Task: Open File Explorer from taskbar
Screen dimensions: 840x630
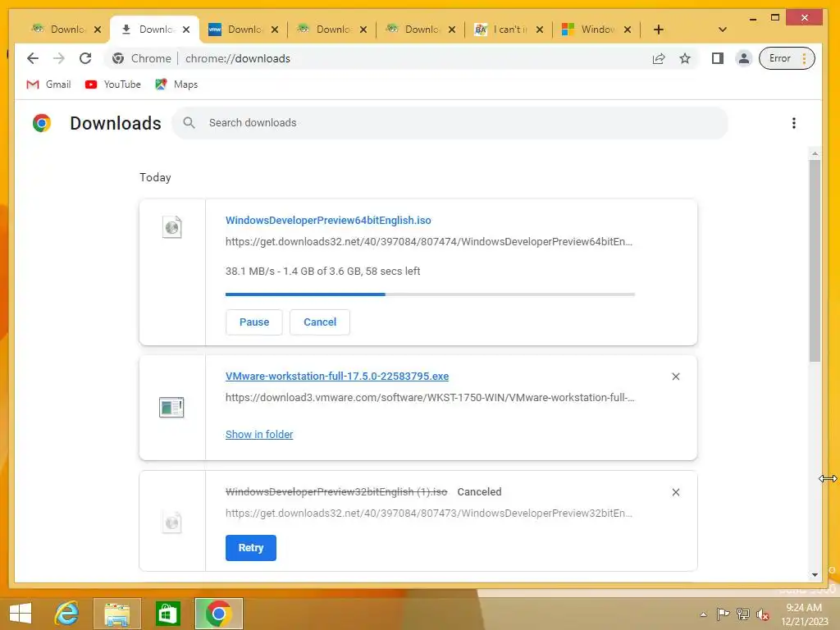Action: click(x=116, y=614)
